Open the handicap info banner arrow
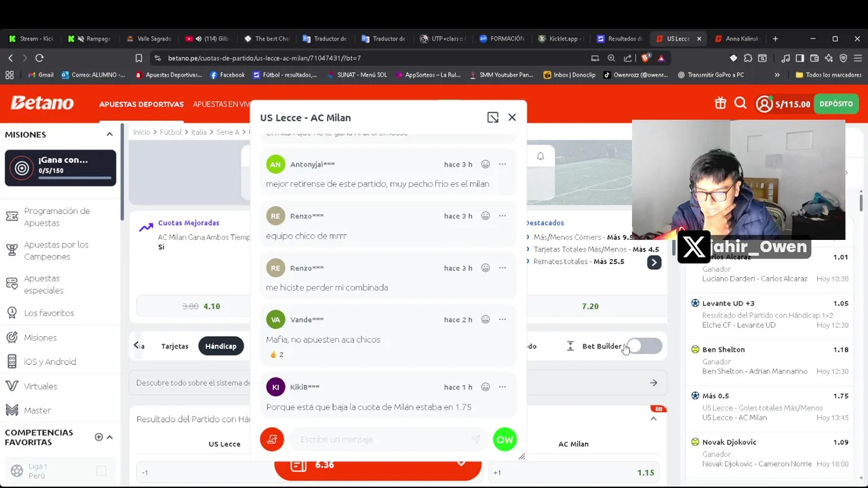The image size is (868, 488). tap(654, 383)
